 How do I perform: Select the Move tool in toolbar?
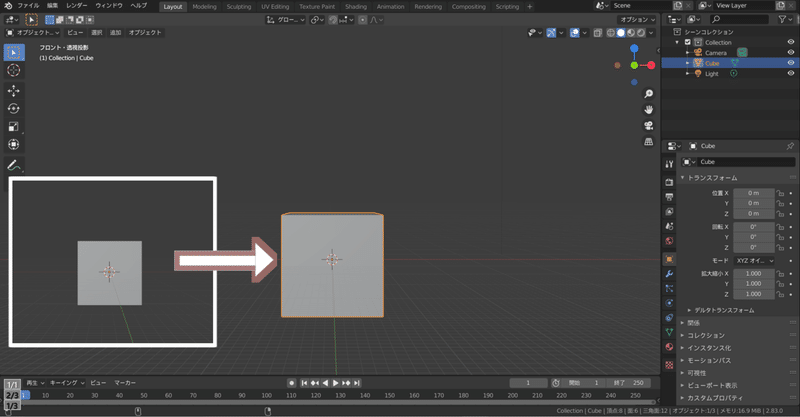pos(14,91)
